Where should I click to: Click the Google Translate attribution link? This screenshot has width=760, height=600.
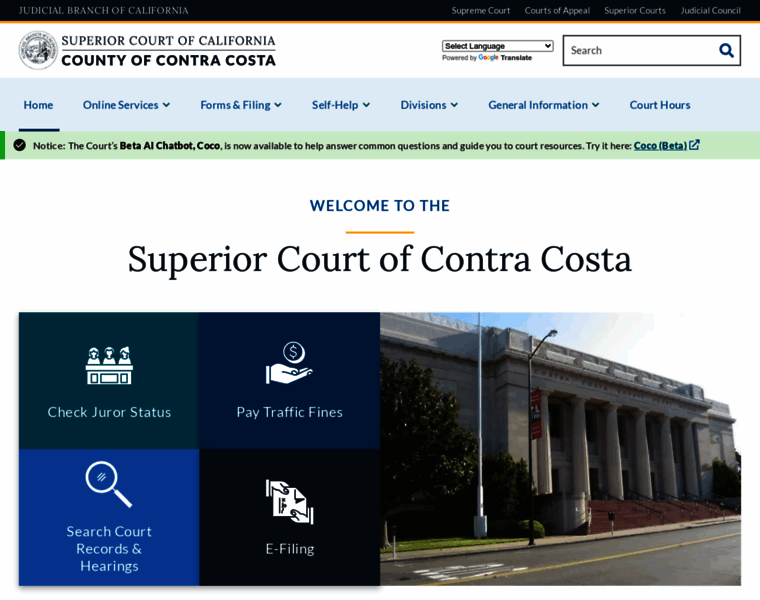(487, 58)
